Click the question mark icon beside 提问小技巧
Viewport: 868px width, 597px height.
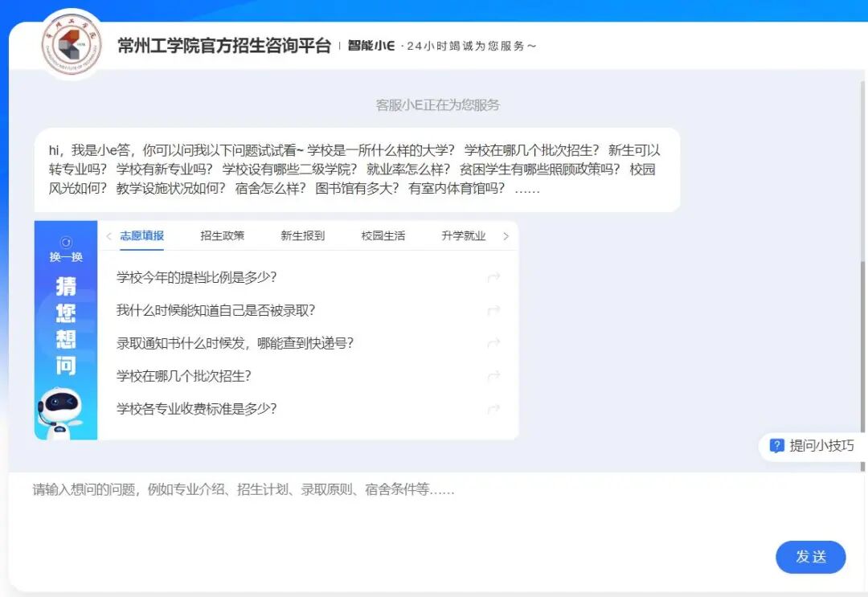[776, 445]
